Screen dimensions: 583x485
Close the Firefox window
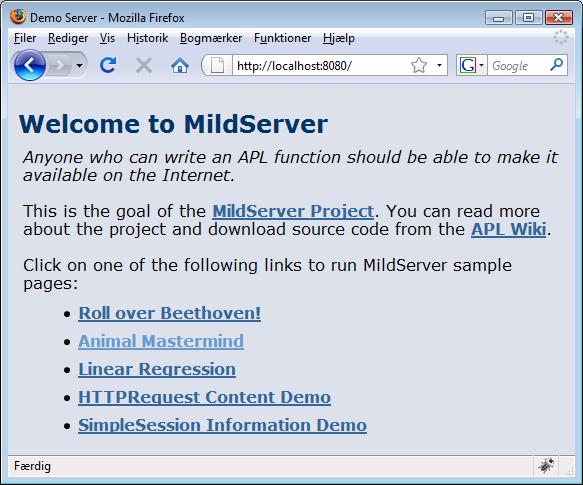click(558, 17)
